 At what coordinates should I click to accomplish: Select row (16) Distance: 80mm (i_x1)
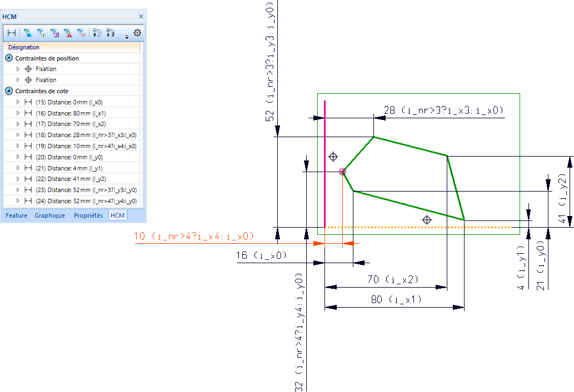pyautogui.click(x=72, y=113)
